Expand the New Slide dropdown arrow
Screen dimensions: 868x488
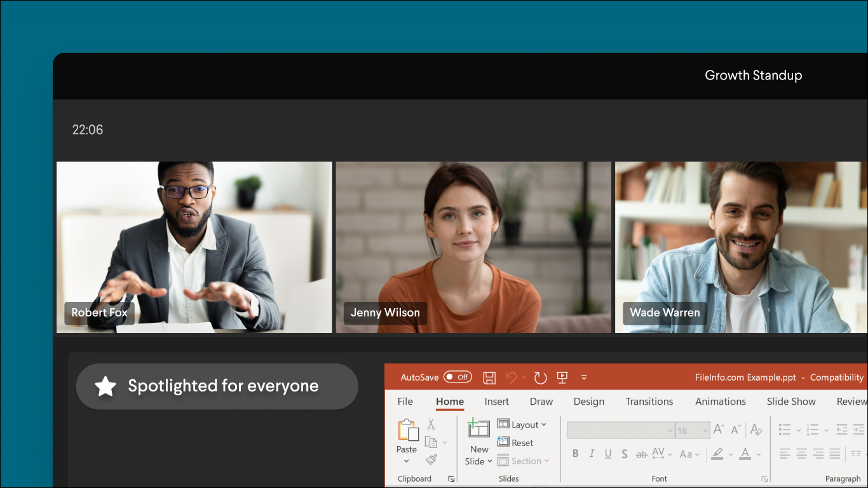490,461
